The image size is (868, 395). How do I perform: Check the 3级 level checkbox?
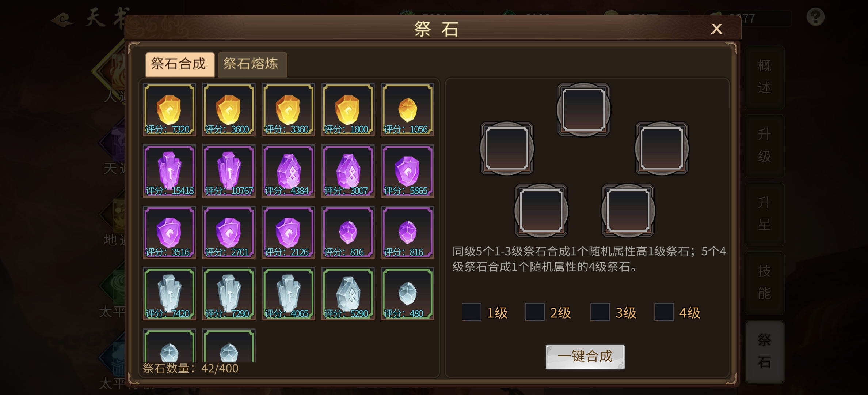pyautogui.click(x=600, y=312)
